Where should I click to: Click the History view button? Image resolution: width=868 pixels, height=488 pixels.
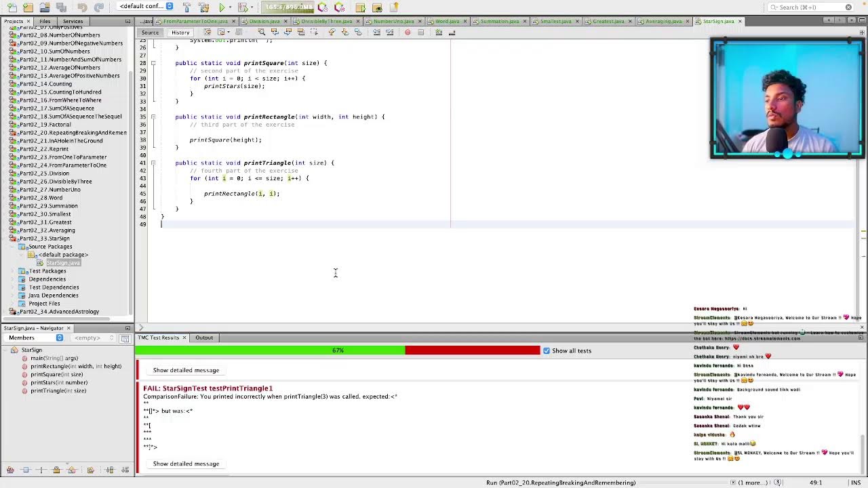(180, 33)
